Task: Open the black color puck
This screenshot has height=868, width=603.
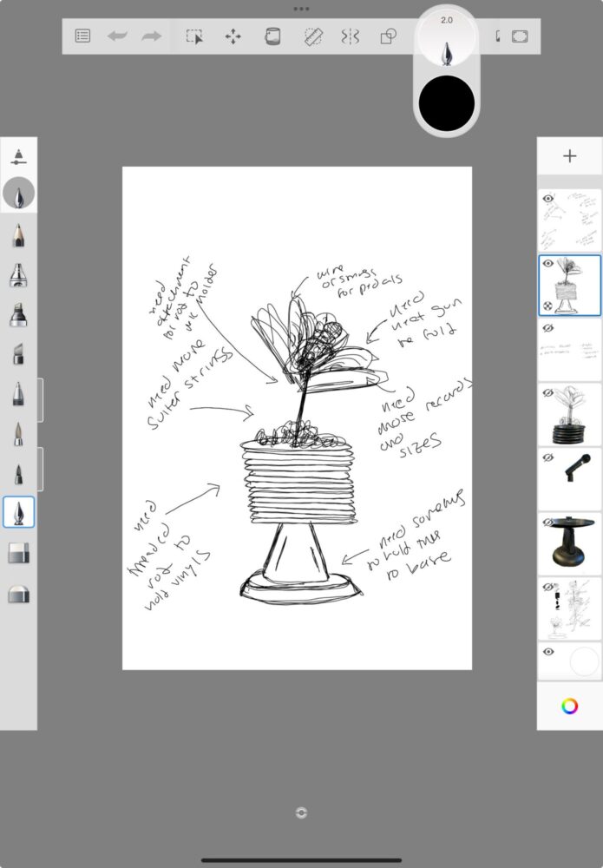Action: click(x=446, y=102)
